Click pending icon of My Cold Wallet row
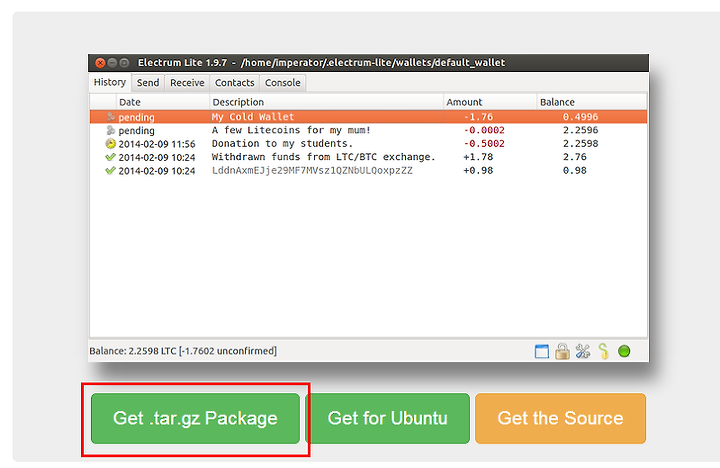The height and width of the screenshot is (468, 720). (111, 117)
